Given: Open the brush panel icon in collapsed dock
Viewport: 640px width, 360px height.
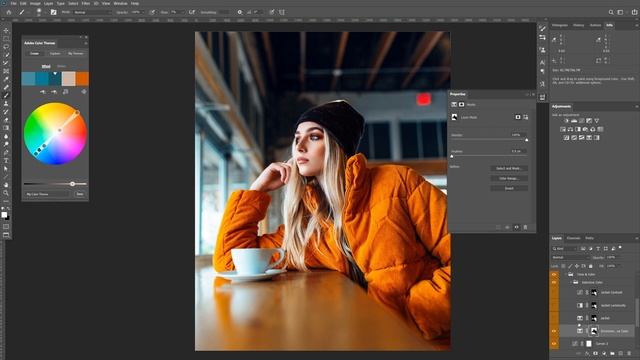Looking at the screenshot, I should 542,29.
